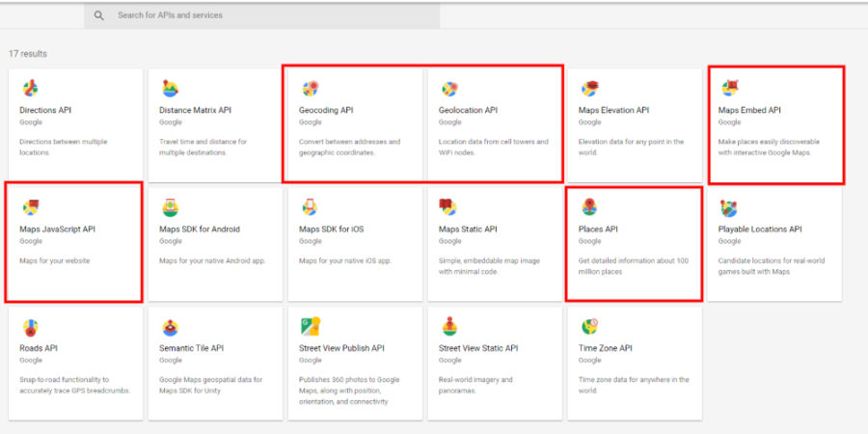Open the Street View Static API title
868x434 pixels.
[478, 348]
